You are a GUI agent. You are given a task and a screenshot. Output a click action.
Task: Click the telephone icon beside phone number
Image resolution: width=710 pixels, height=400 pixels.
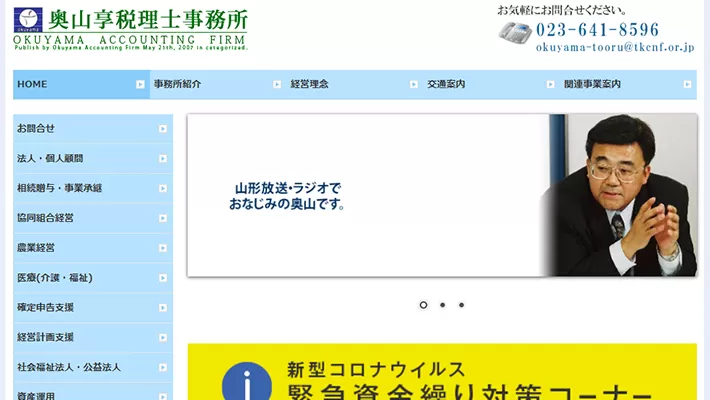point(514,31)
